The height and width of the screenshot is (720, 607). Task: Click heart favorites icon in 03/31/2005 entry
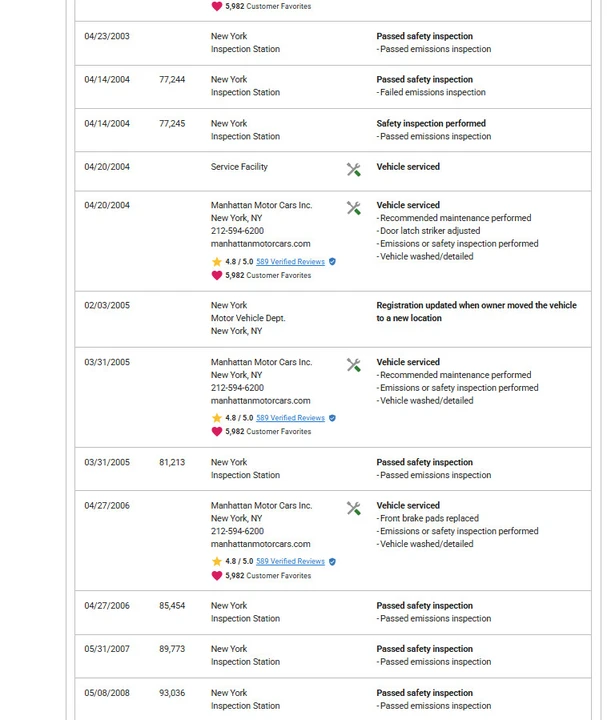[217, 432]
